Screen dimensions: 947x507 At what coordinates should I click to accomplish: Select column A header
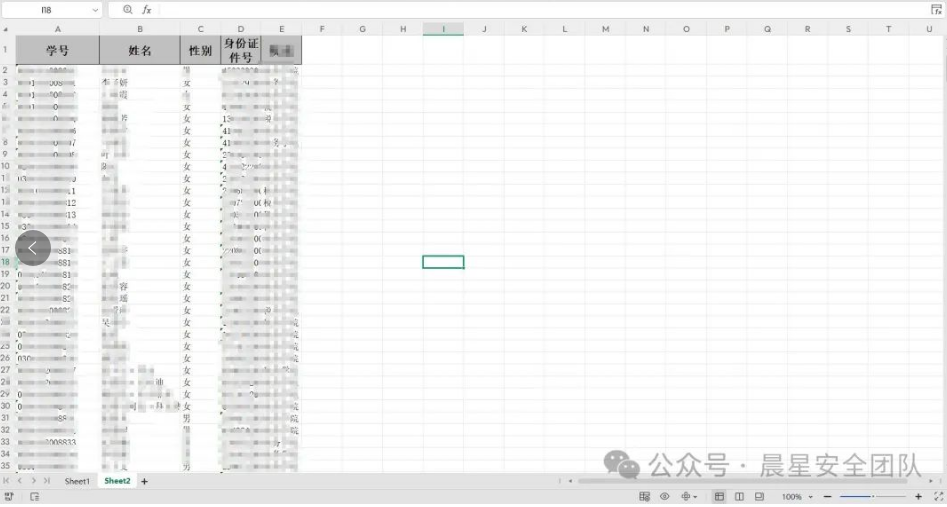(x=57, y=29)
